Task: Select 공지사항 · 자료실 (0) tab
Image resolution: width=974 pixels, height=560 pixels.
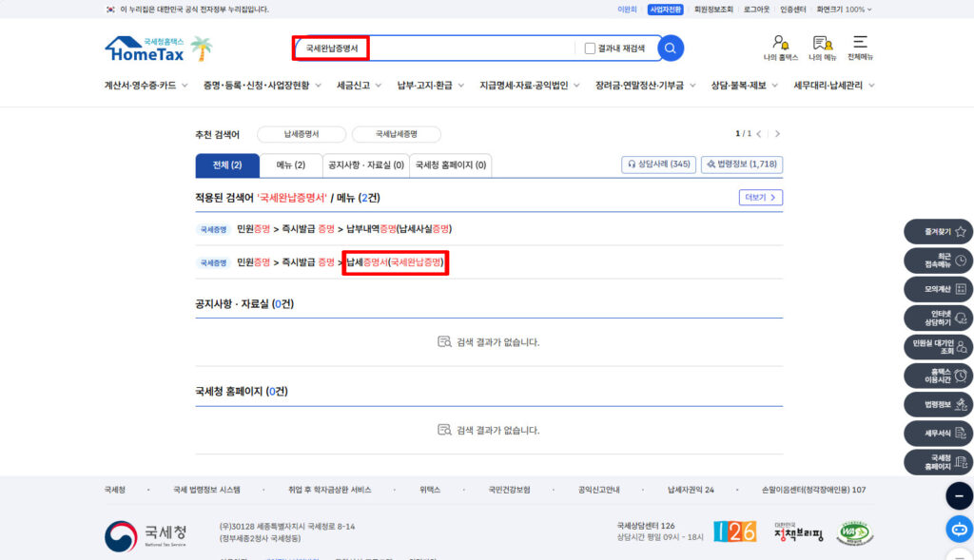Action: (366, 165)
